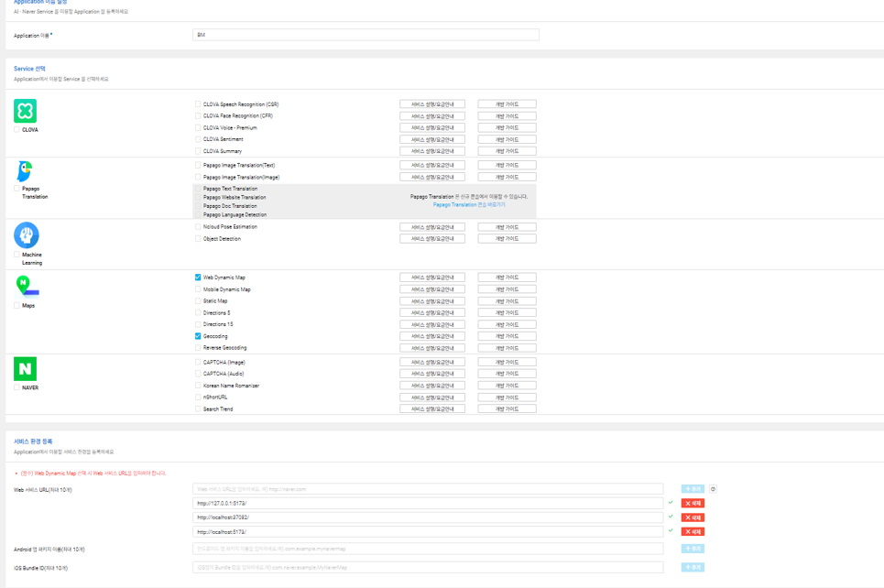Image resolution: width=884 pixels, height=588 pixels.
Task: Click the http://localhost:37082/ URL field
Action: point(428,517)
